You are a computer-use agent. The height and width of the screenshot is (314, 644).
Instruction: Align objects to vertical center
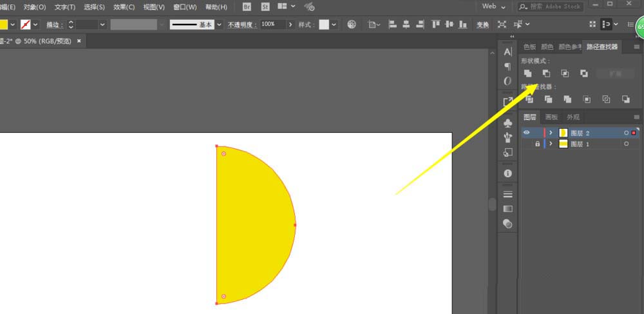click(450, 25)
